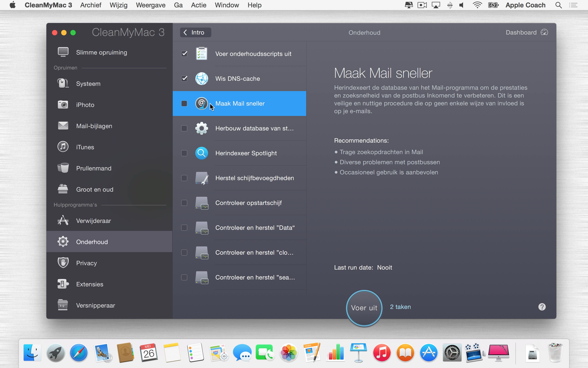The width and height of the screenshot is (588, 368).
Task: Click the Herstel schijfbevoegdheden disk icon
Action: [x=202, y=178]
